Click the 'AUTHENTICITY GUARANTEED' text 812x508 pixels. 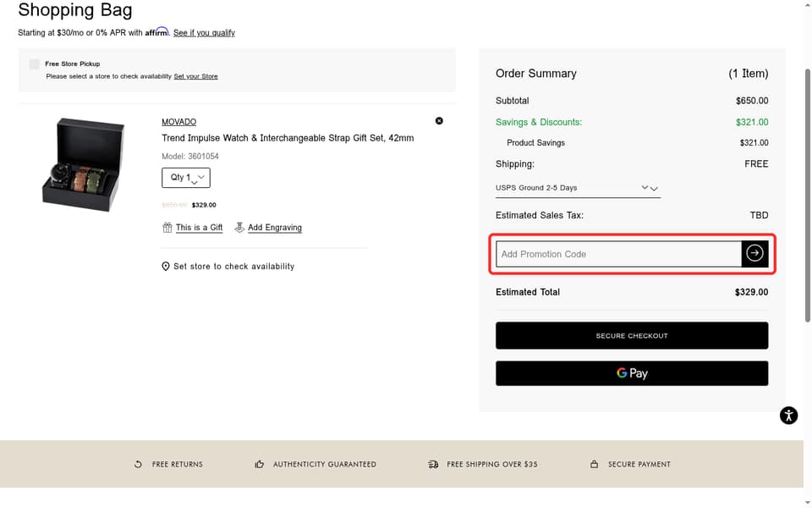pos(325,465)
